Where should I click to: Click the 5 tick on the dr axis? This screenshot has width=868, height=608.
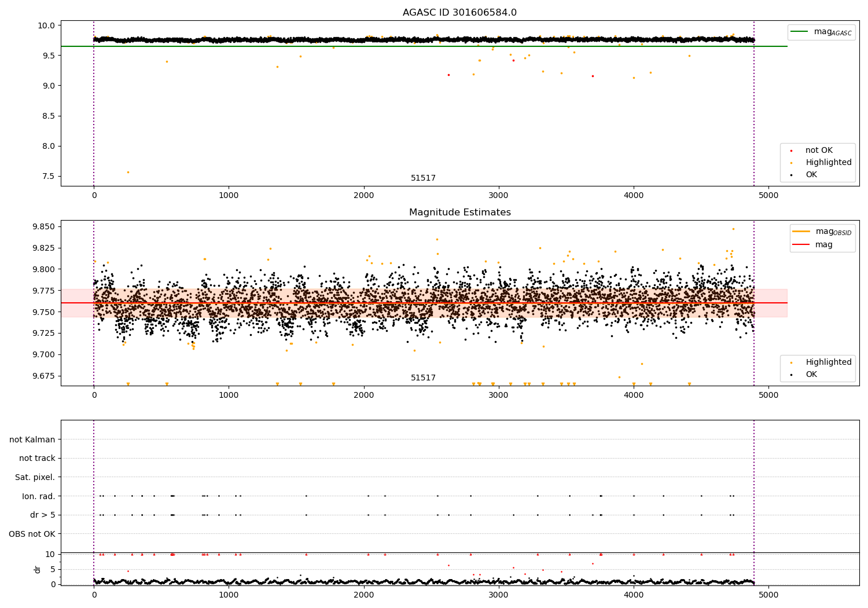click(53, 569)
